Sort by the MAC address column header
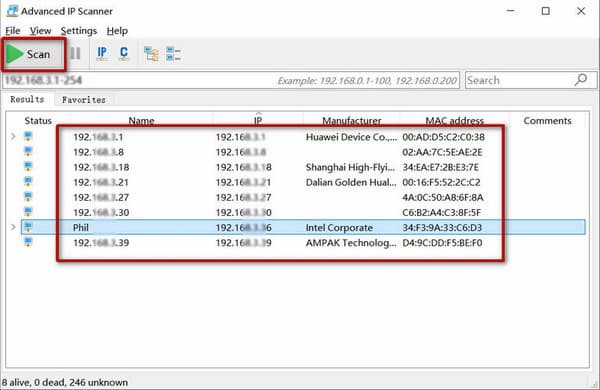 tap(455, 121)
